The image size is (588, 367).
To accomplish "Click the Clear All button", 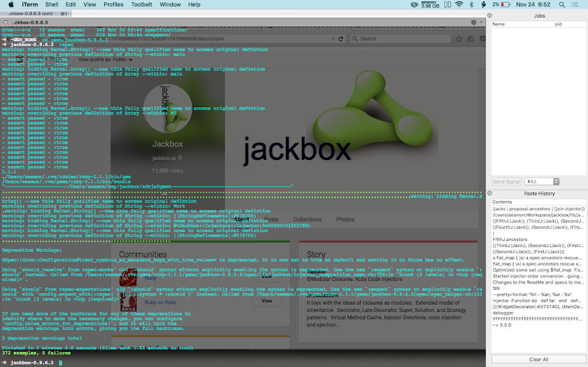I will coord(539,360).
